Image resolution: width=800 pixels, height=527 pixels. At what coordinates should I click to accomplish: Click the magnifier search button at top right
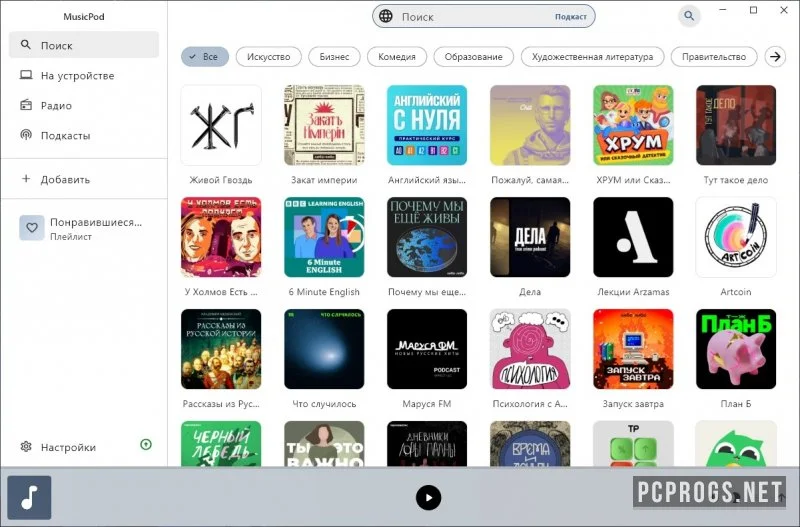pos(689,16)
